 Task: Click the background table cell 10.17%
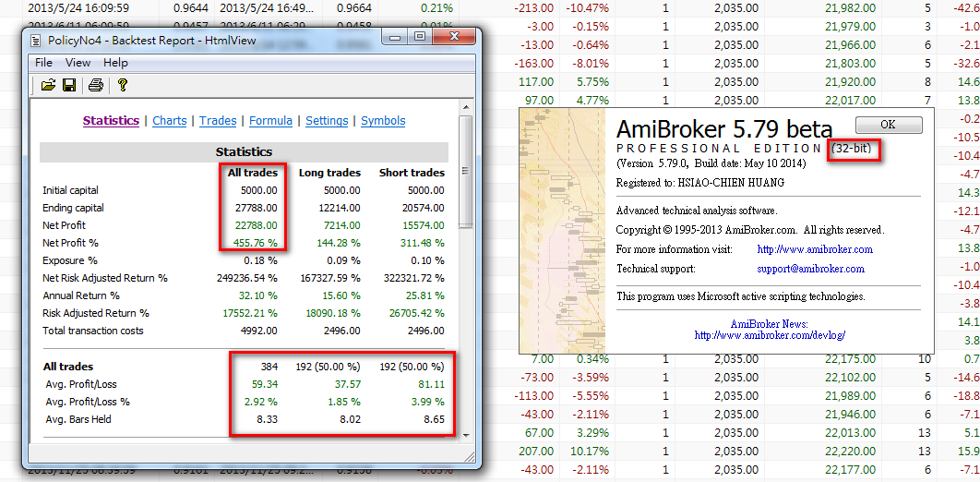pyautogui.click(x=590, y=450)
